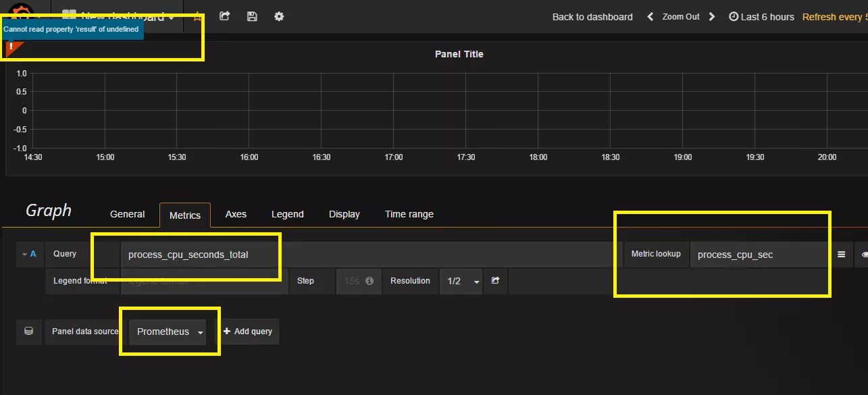The height and width of the screenshot is (395, 868).
Task: Save the dashboard using the disk icon
Action: click(x=251, y=16)
